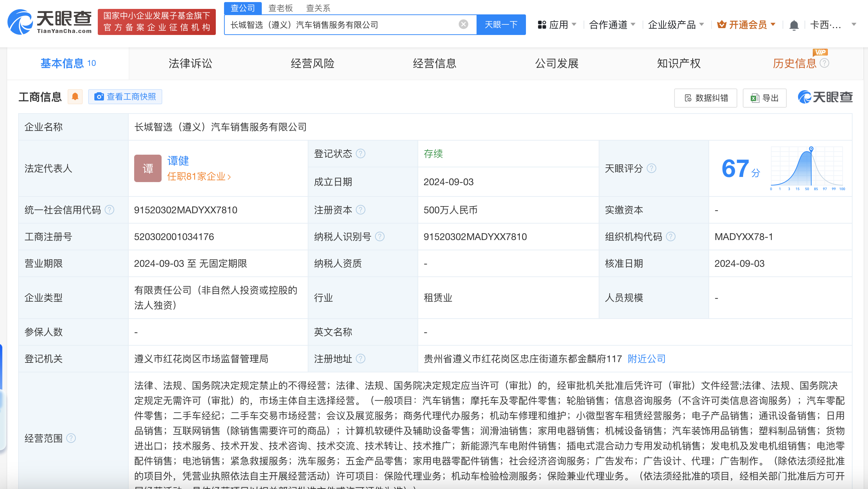Click the camera icon on 查看工商快照

coord(99,96)
